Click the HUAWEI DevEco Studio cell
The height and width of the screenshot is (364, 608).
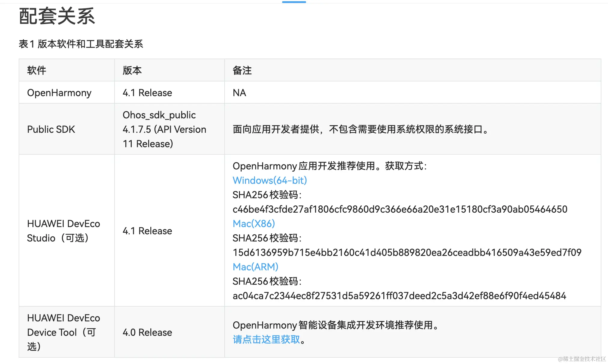(63, 231)
